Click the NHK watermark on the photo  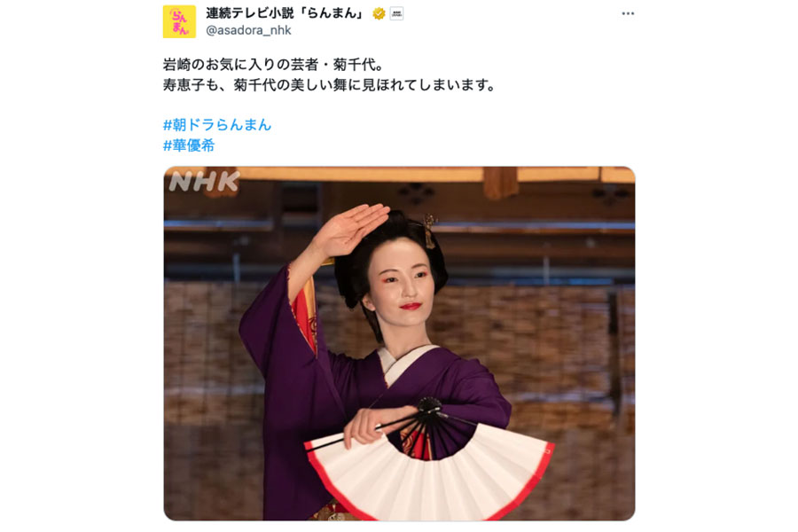tap(204, 181)
